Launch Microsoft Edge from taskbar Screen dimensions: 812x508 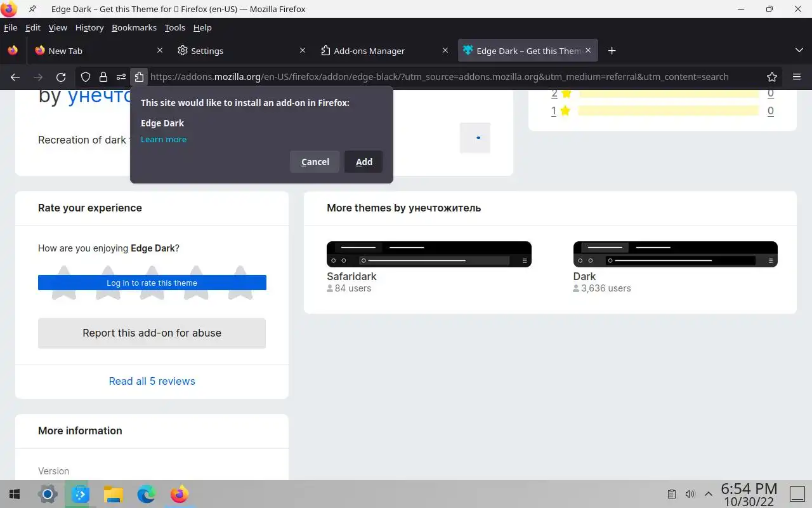[146, 494]
